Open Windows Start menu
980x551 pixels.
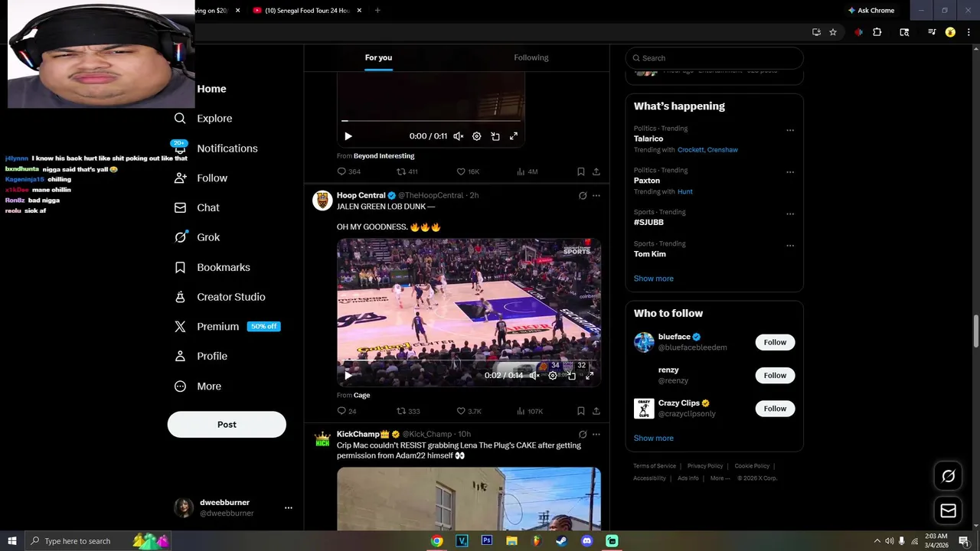point(11,541)
